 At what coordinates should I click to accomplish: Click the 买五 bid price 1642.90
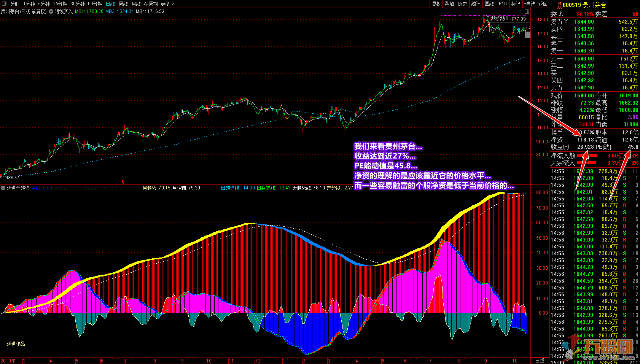pos(584,87)
